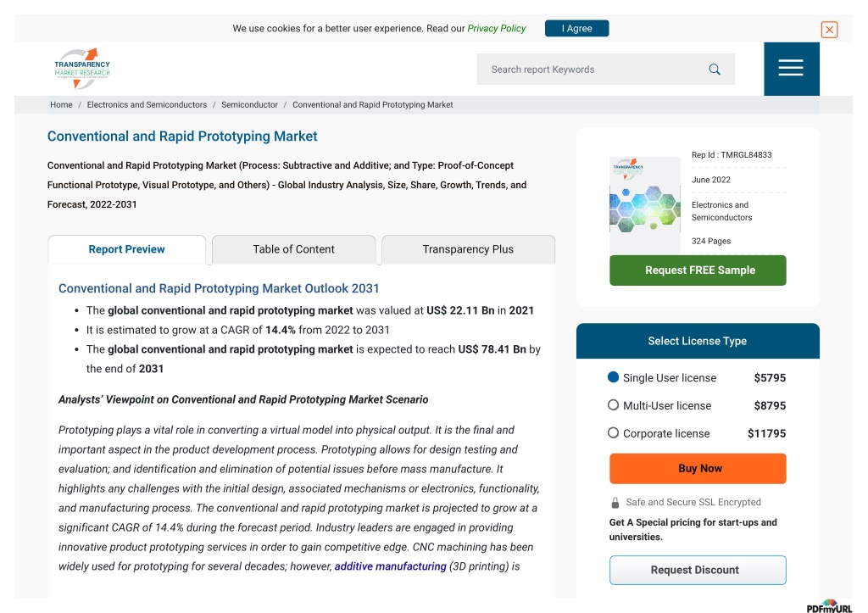868x613 pixels.
Task: Close the cookie banner with X
Action: tap(829, 30)
